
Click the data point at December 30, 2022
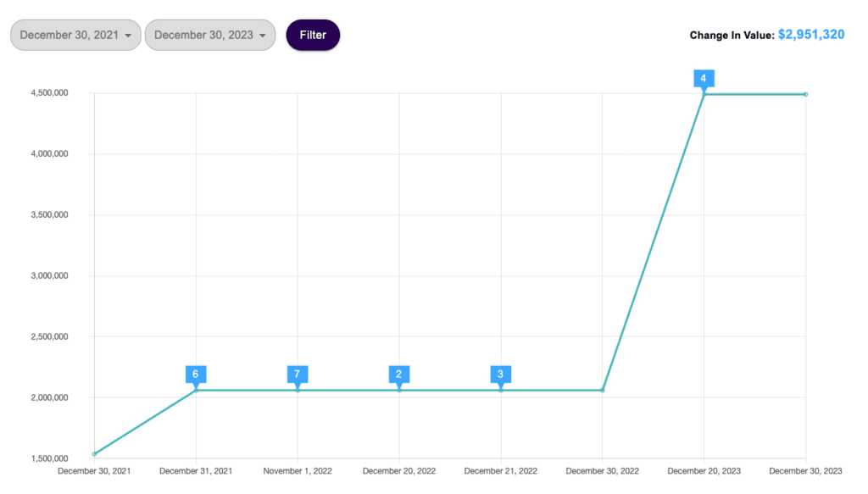pos(602,390)
